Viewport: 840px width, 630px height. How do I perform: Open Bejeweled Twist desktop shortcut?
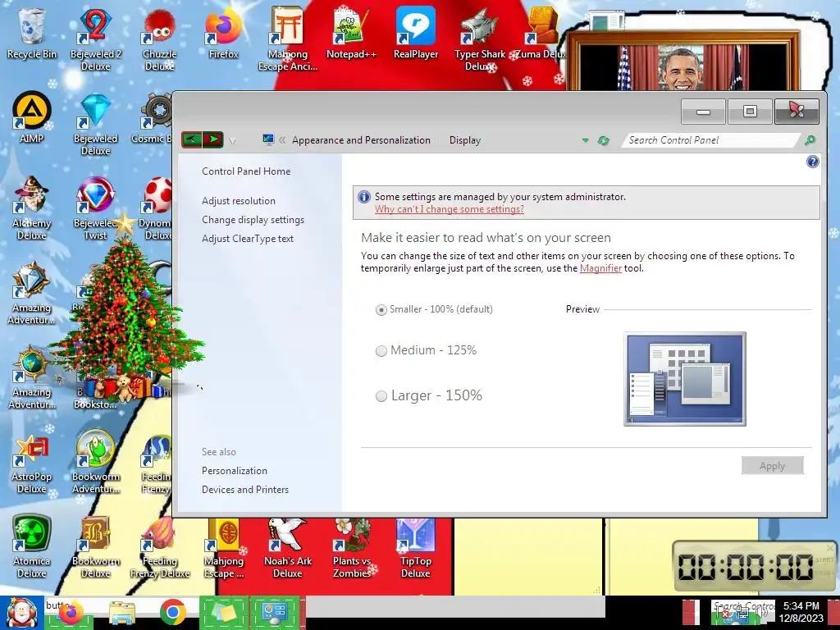coord(96,209)
